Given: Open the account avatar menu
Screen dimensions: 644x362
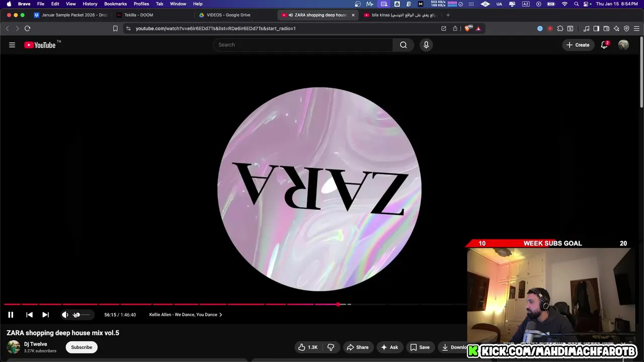Looking at the screenshot, I should [x=623, y=45].
